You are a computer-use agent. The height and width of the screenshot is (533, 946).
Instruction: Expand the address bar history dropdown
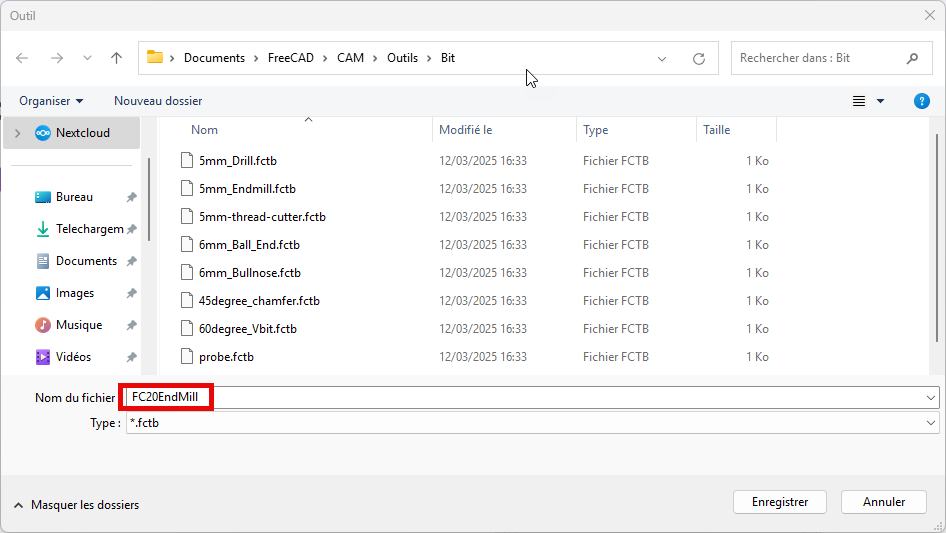662,59
